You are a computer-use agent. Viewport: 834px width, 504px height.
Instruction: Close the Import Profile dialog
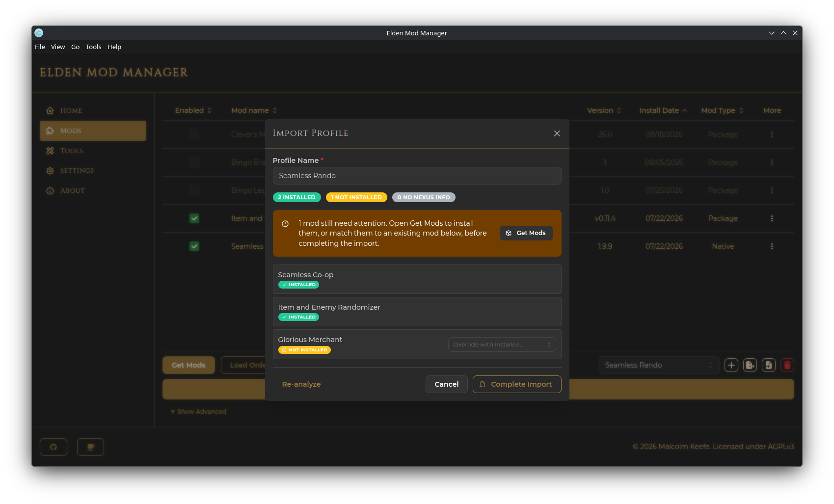[x=557, y=133]
